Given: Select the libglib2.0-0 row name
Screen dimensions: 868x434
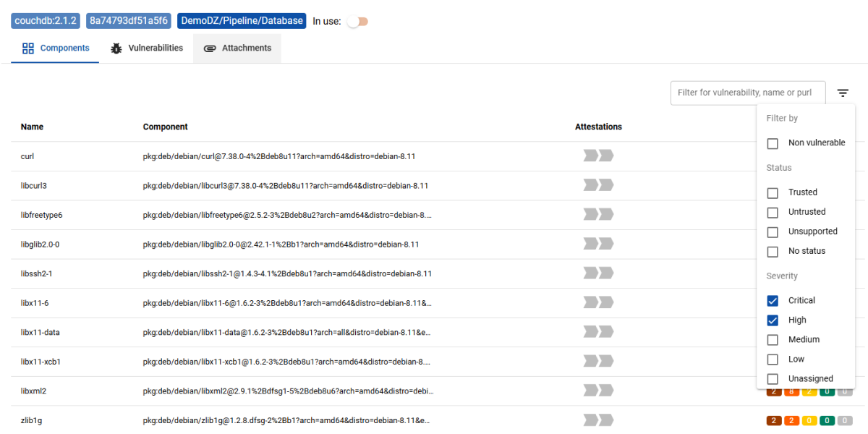Looking at the screenshot, I should [40, 244].
